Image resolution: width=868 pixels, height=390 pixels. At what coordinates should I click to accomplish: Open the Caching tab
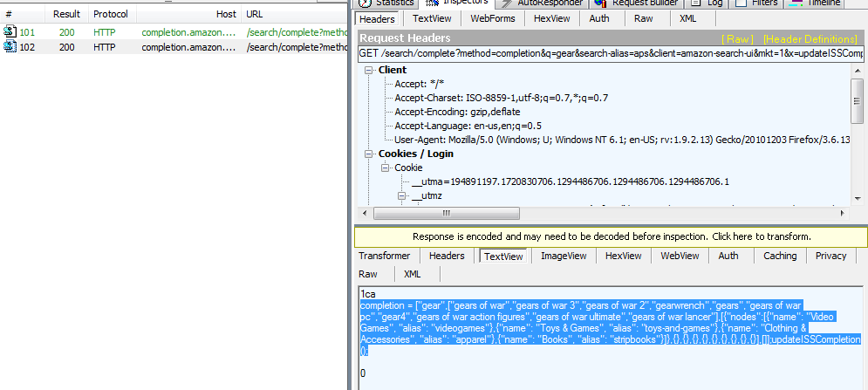tap(780, 256)
